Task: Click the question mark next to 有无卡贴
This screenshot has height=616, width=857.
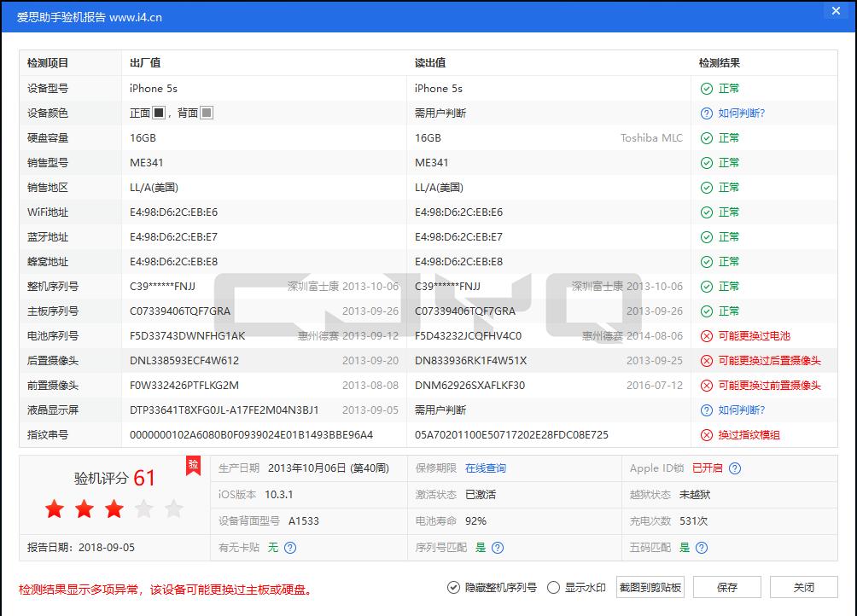Action: 292,547
